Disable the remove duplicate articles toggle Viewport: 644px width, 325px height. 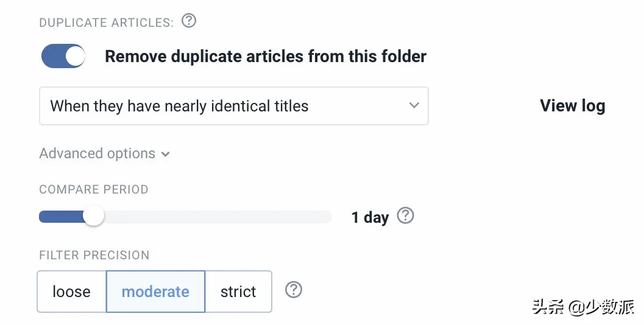coord(63,57)
